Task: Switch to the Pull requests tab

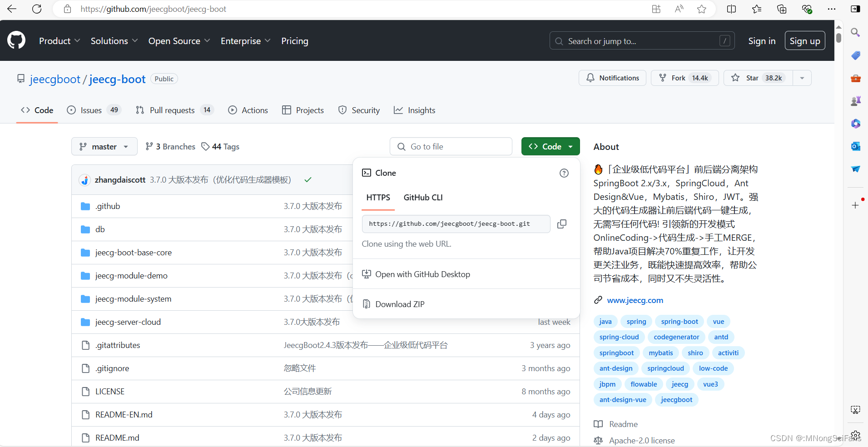Action: 174,110
